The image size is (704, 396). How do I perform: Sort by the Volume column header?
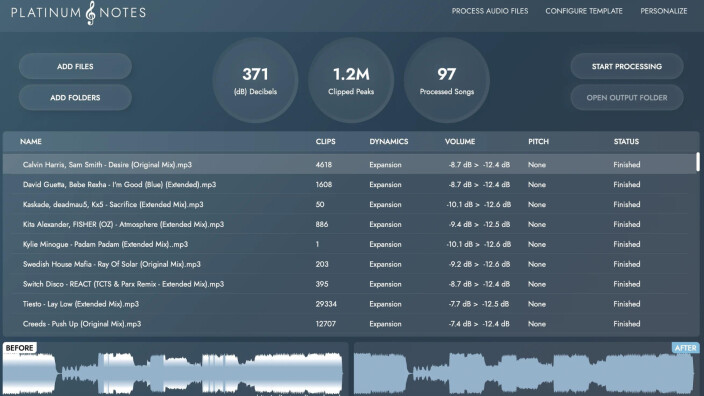(x=460, y=141)
